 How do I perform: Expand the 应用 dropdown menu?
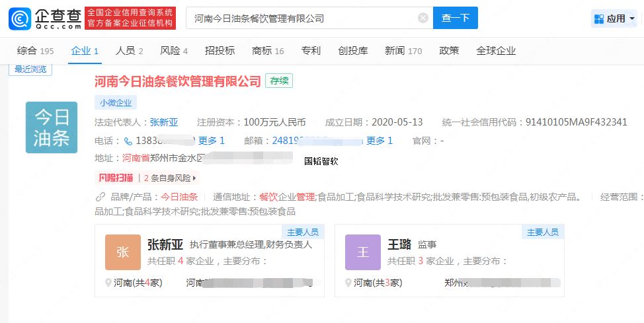coord(631,18)
